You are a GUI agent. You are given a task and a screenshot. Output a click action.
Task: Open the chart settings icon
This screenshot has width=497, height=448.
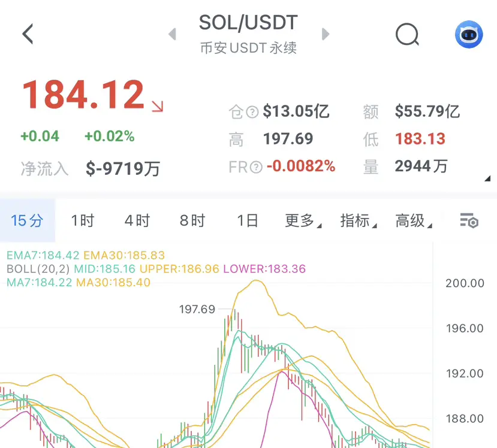coord(469,220)
